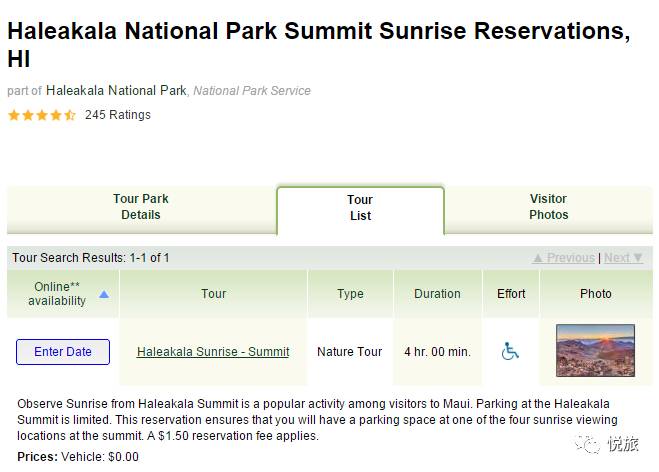The height and width of the screenshot is (472, 659).
Task: Click the blue sort arrow beside Online availability
Action: (x=104, y=294)
